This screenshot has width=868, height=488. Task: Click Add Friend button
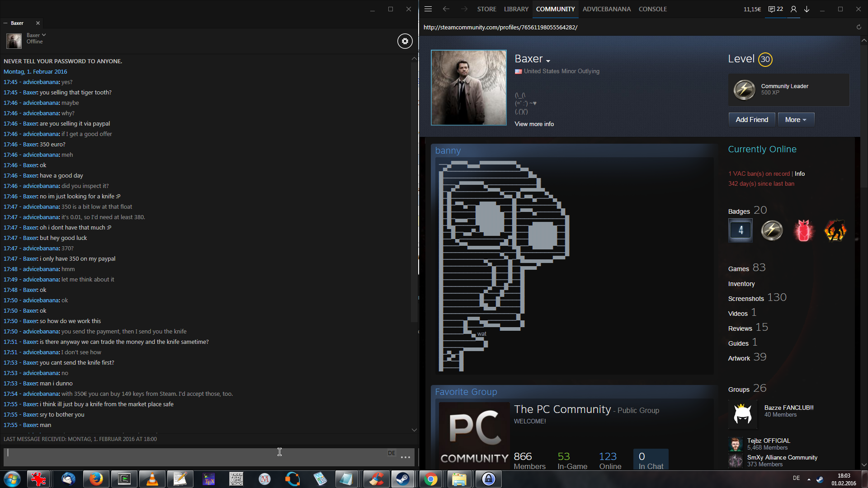point(751,120)
